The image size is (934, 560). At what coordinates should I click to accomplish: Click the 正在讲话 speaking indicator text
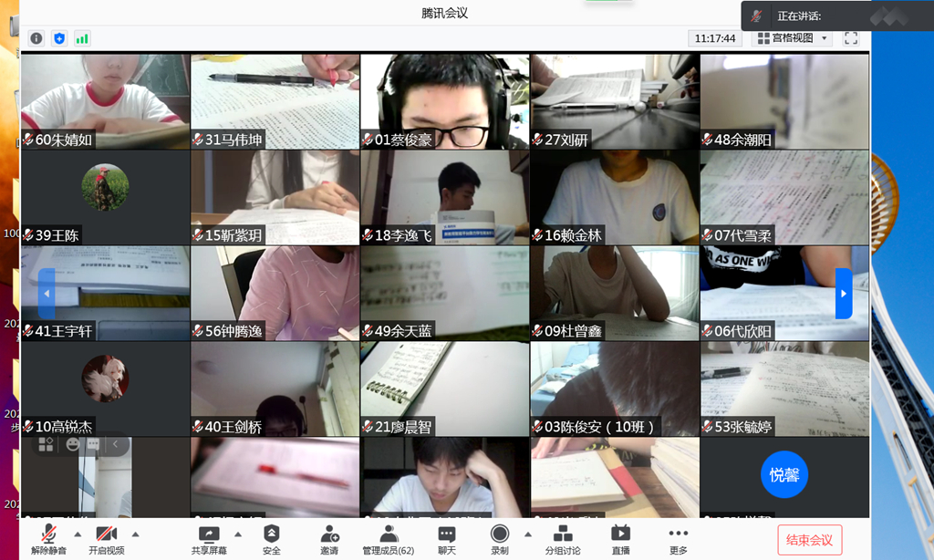click(799, 16)
